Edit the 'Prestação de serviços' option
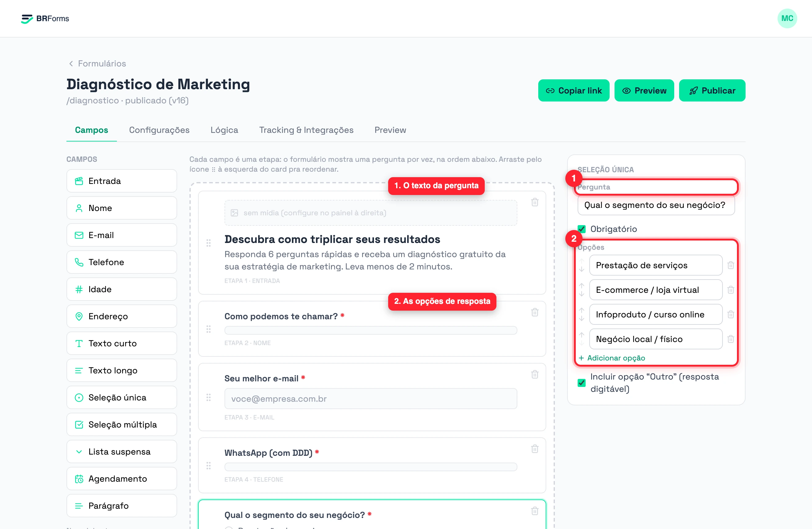This screenshot has width=812, height=529. tap(655, 265)
